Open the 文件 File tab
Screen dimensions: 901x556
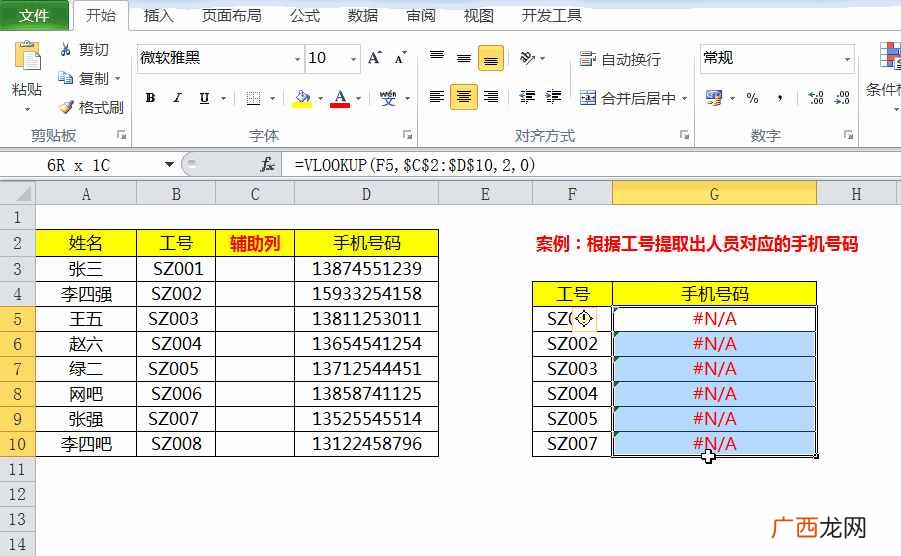(x=34, y=16)
